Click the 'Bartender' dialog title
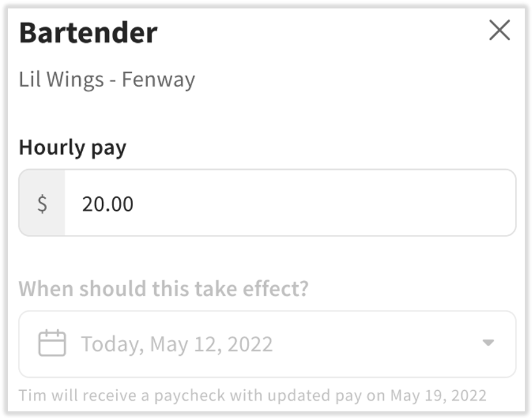 (x=88, y=33)
